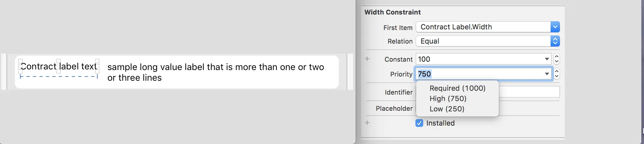
Task: Increment the Constant stepper up arrow
Action: tap(556, 56)
